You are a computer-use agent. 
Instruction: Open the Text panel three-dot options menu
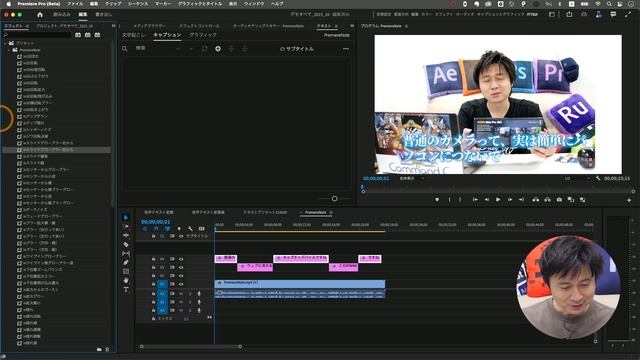click(x=346, y=49)
